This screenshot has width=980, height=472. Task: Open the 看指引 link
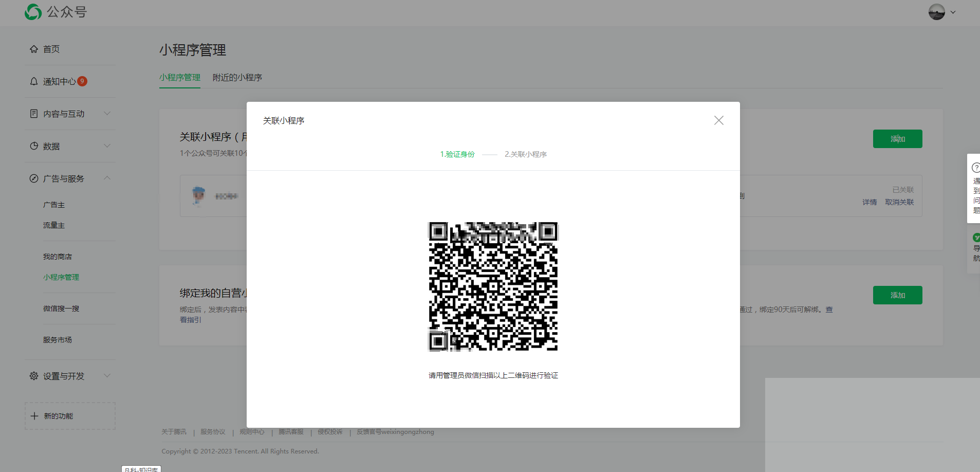pos(191,320)
